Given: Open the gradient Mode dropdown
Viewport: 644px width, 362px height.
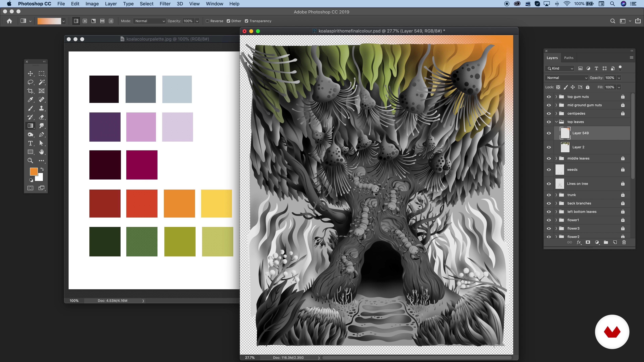Looking at the screenshot, I should (x=150, y=21).
